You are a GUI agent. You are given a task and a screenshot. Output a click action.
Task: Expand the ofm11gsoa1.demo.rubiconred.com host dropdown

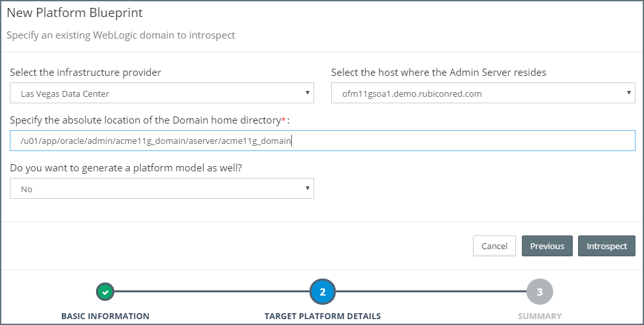click(x=483, y=93)
